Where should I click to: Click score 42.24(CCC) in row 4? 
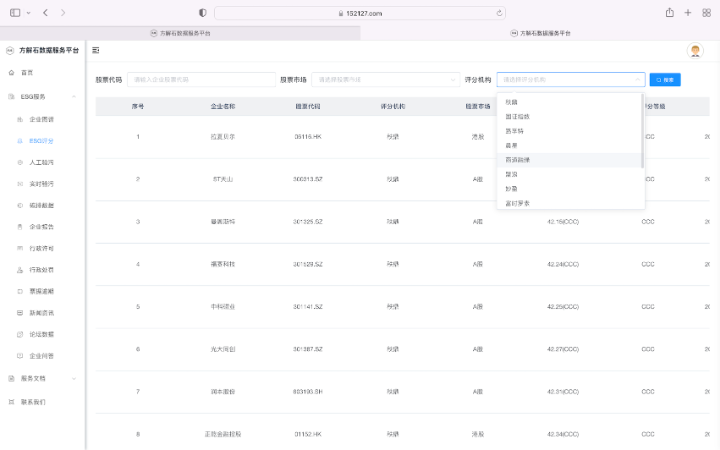563,264
